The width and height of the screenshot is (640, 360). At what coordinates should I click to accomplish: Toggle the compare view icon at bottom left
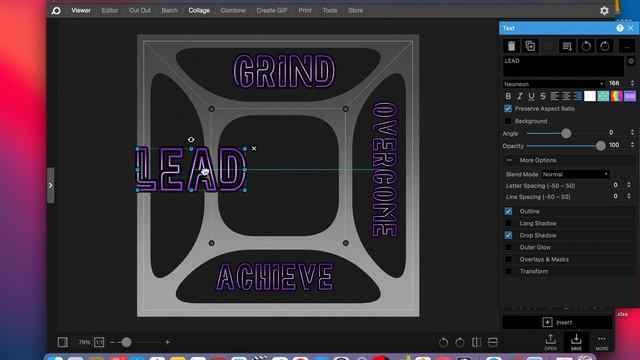pyautogui.click(x=62, y=342)
